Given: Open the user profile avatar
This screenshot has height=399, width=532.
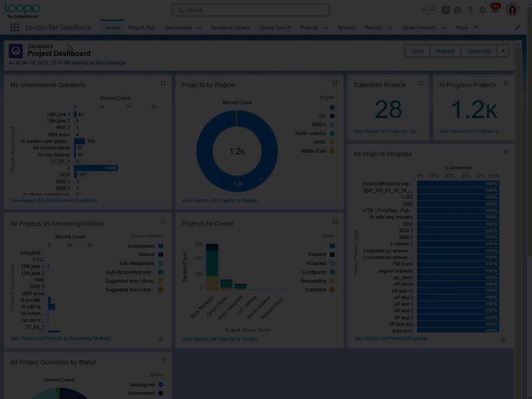Looking at the screenshot, I should (x=512, y=10).
